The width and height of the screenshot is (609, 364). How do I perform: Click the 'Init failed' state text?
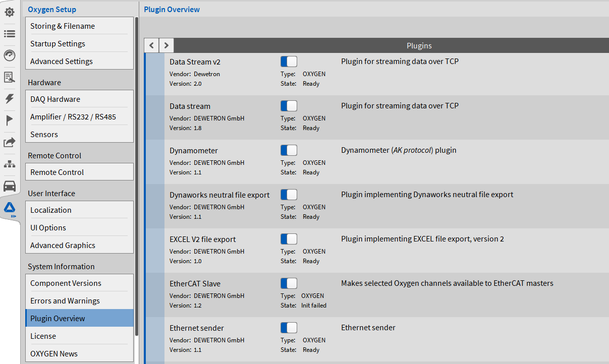tap(314, 306)
